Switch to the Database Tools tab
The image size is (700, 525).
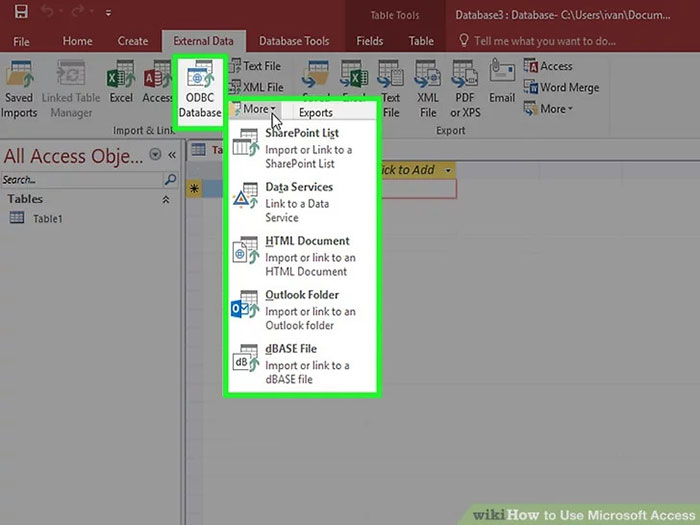coord(294,41)
